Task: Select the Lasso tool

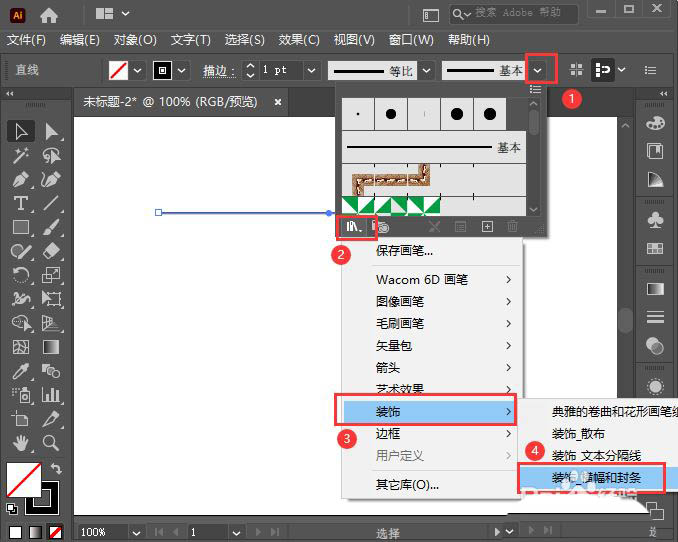Action: tap(51, 155)
